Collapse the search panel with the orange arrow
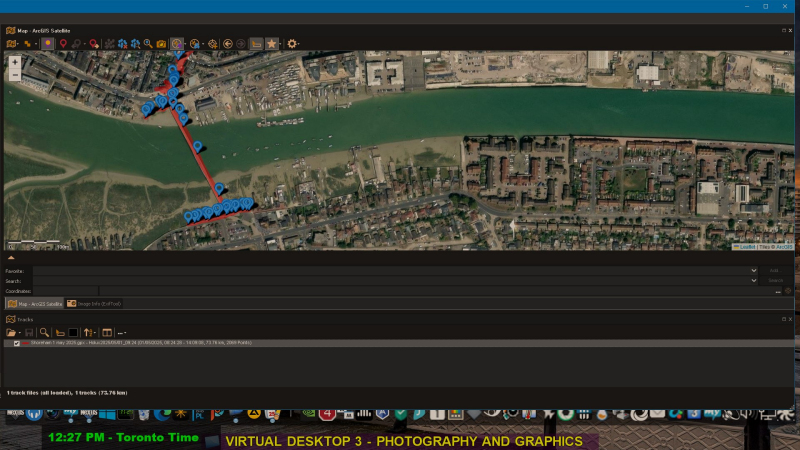The height and width of the screenshot is (450, 800). [11, 258]
